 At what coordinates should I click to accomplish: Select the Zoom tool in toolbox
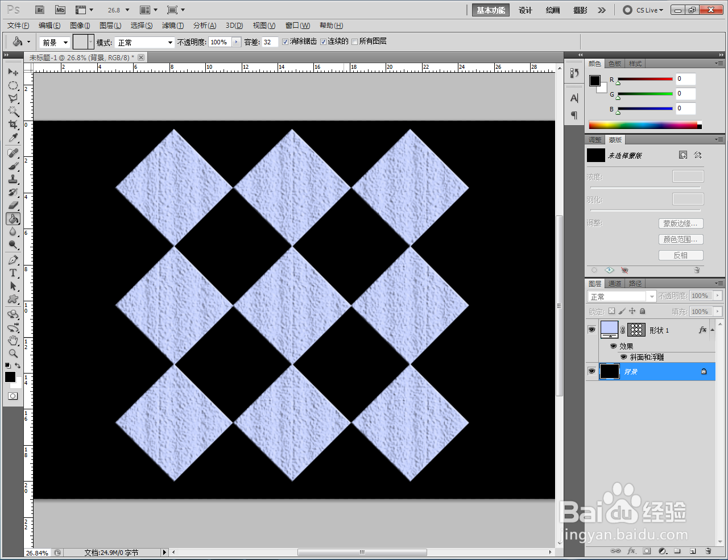tap(13, 354)
